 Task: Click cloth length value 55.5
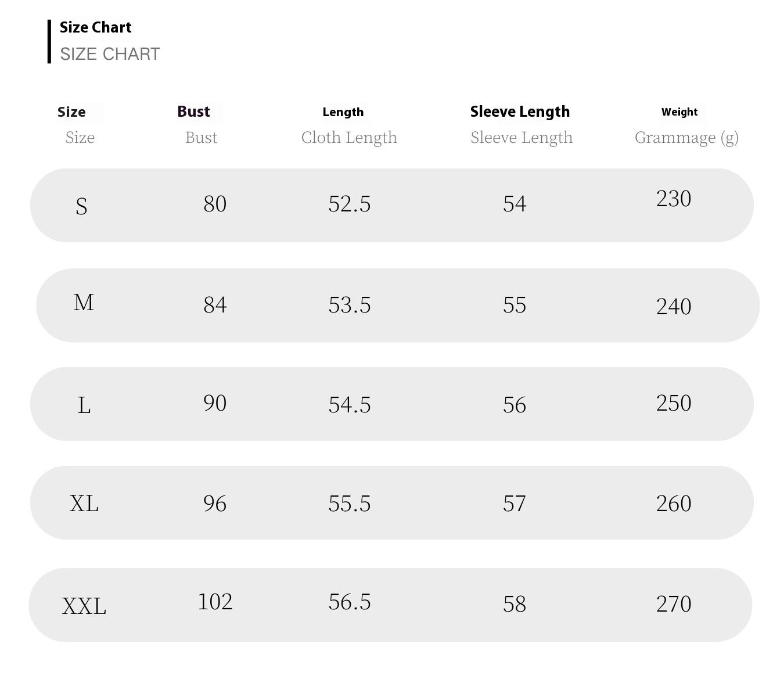[x=350, y=504]
